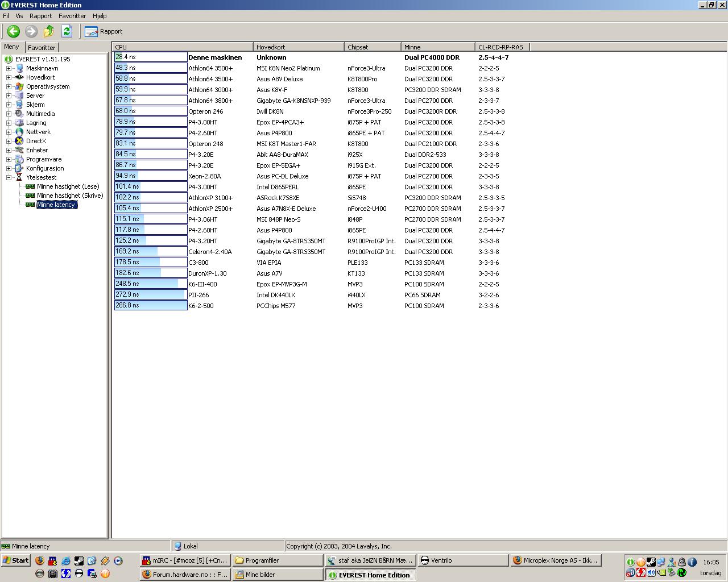Click the taskbar clock showing 16:05
Screen dimensions: 728x582
(711, 562)
